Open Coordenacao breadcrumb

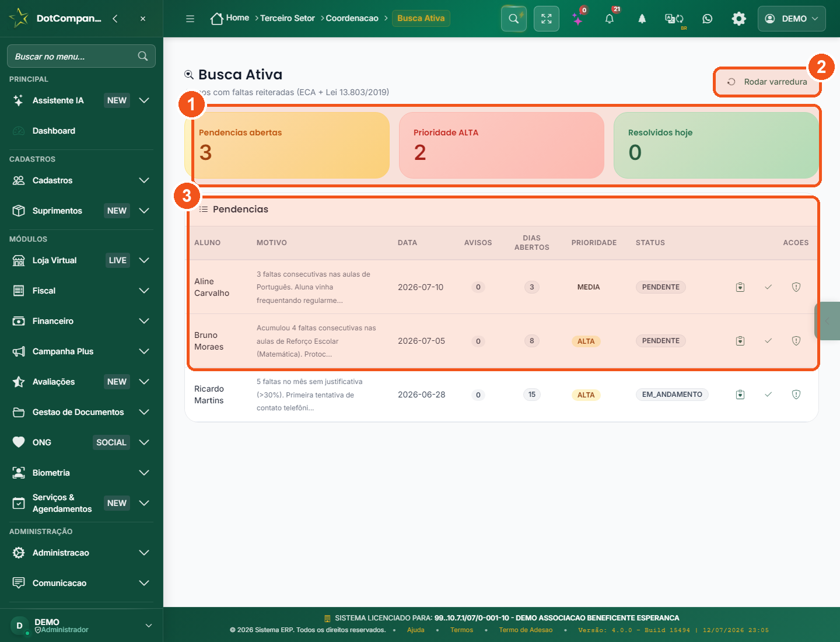tap(352, 18)
